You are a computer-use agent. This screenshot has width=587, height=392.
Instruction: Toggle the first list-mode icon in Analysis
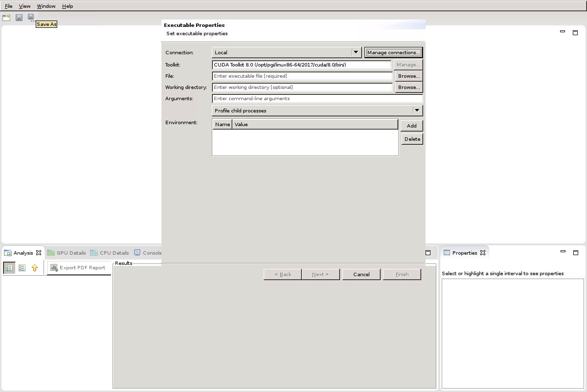coord(9,268)
